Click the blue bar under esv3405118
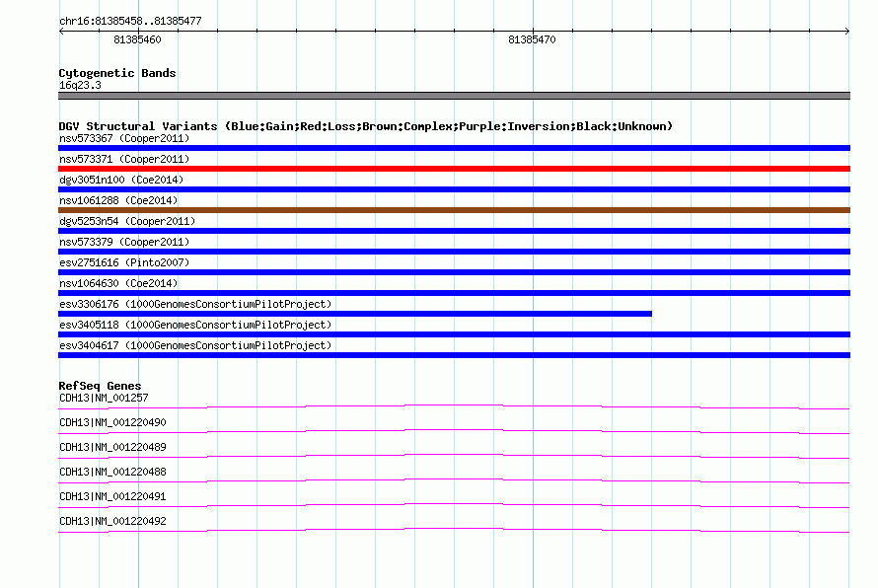Viewport: 878px width, 588px height. tap(454, 334)
